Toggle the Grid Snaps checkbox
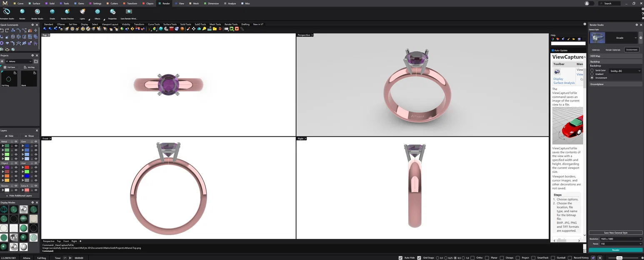The height and width of the screenshot is (260, 644). tap(419, 258)
